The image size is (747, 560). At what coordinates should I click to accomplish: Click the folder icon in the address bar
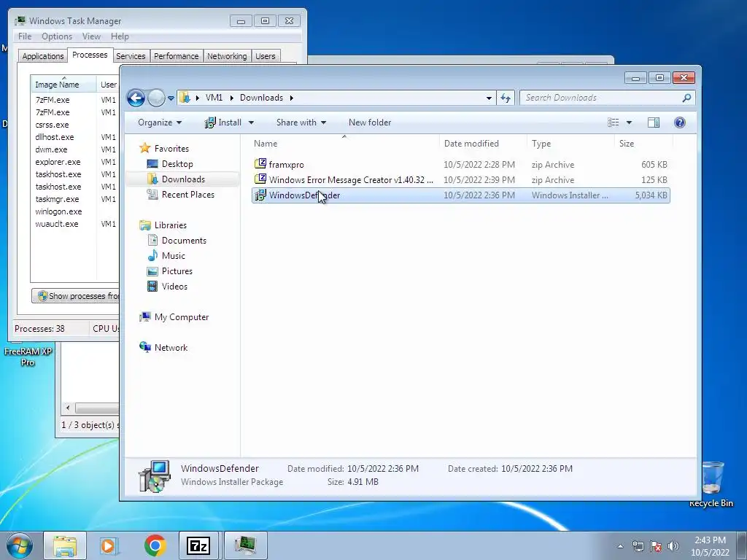[x=185, y=98]
